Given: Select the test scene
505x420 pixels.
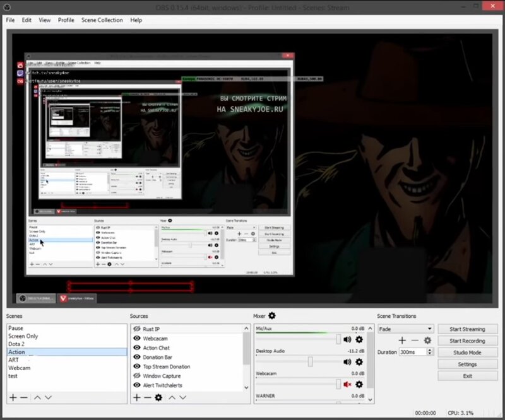Looking at the screenshot, I should click(x=67, y=376).
